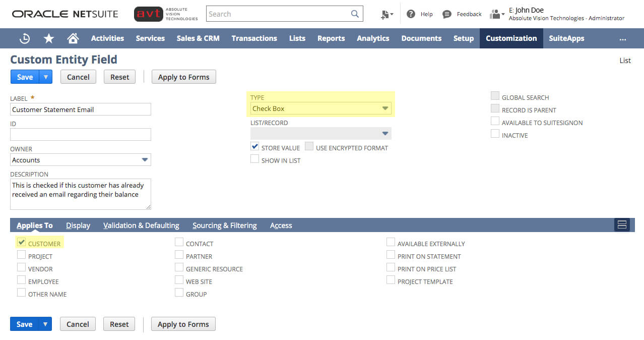Start a search with the magnifier icon
644x340 pixels.
(x=354, y=14)
